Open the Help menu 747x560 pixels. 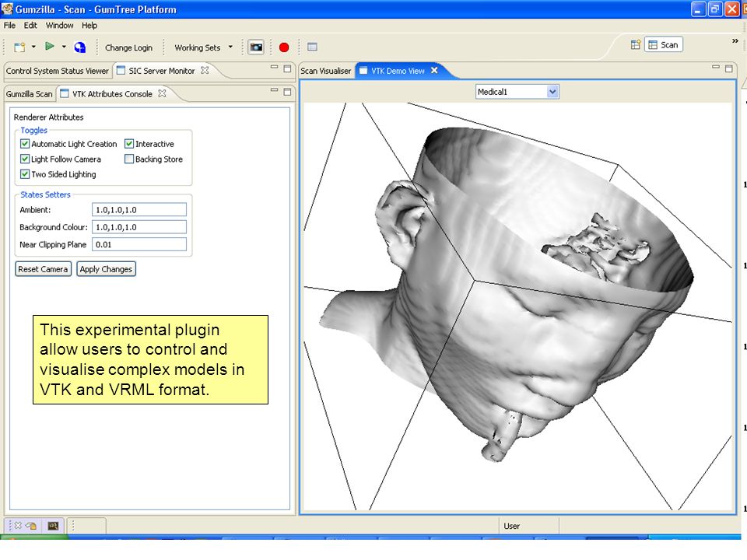pyautogui.click(x=89, y=25)
